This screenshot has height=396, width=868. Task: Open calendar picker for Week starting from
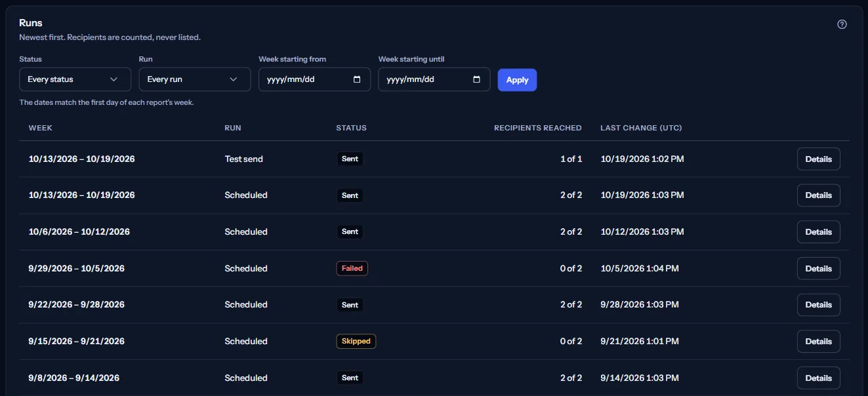pos(357,79)
